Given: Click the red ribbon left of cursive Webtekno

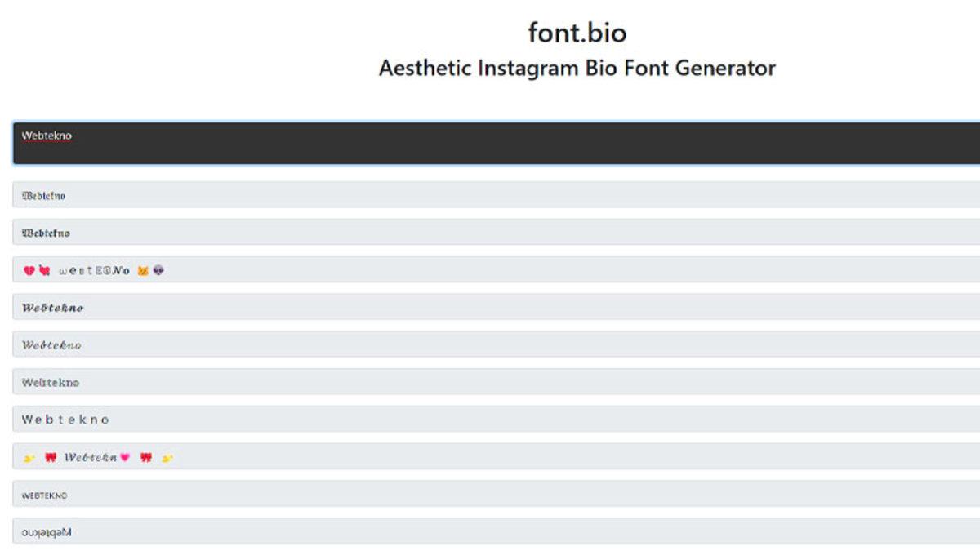Looking at the screenshot, I should point(51,458).
